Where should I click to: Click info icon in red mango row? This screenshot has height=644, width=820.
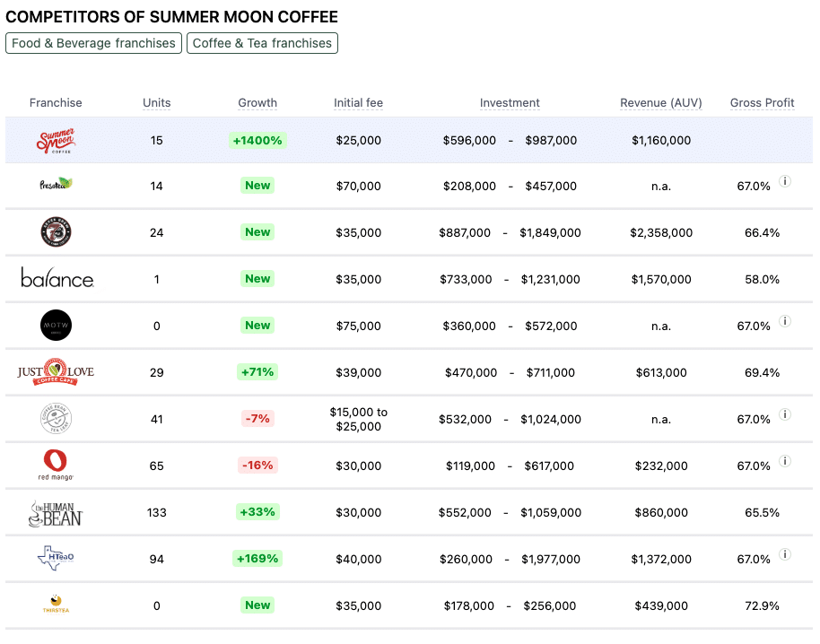pos(785,461)
